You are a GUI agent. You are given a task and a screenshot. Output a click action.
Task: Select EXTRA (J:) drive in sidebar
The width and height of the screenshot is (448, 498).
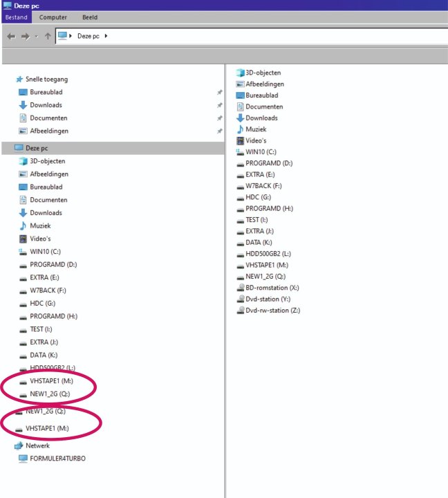44,342
